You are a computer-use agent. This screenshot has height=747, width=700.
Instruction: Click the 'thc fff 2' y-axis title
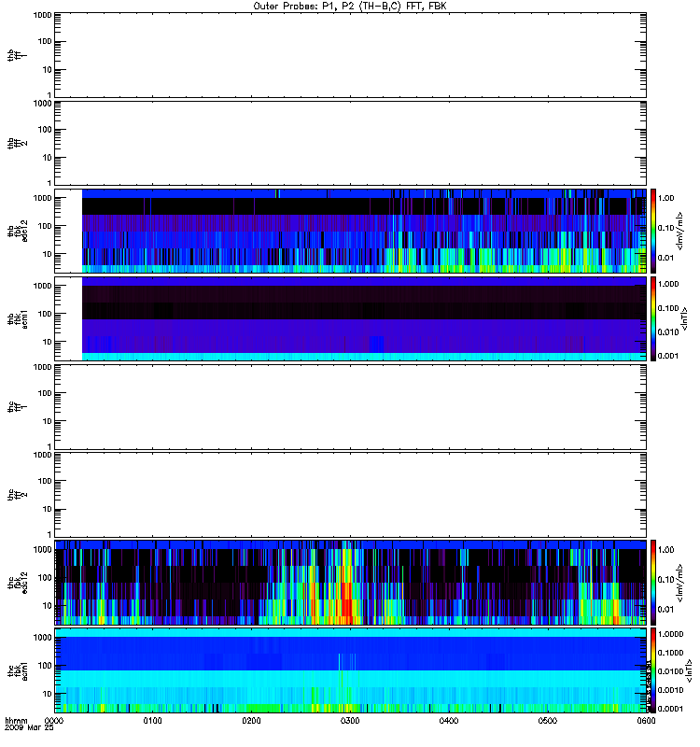click(x=17, y=495)
